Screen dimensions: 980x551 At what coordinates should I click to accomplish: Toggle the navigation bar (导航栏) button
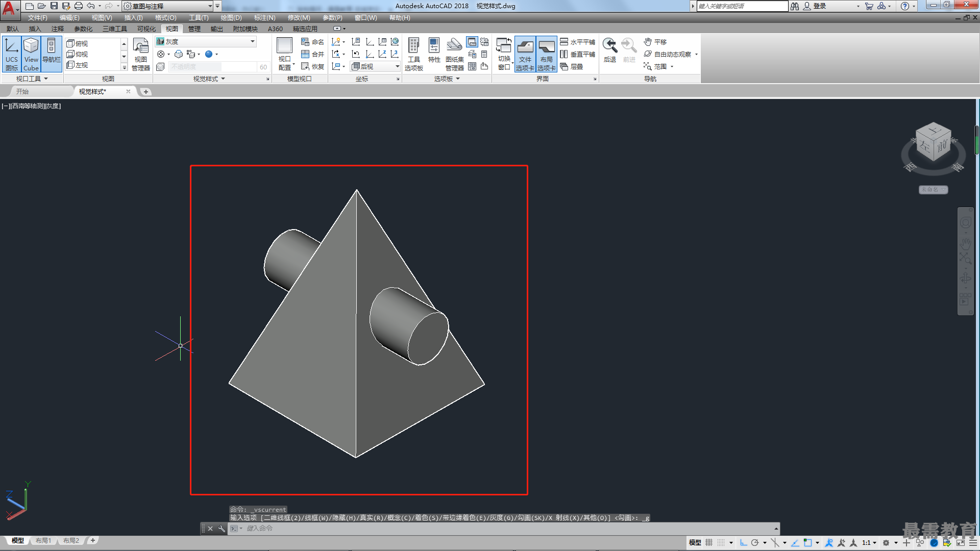point(51,54)
